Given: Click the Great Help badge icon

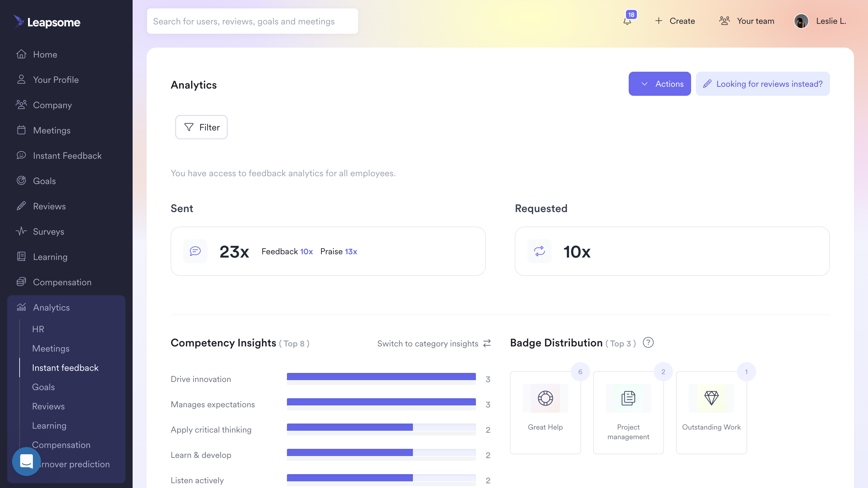Looking at the screenshot, I should (545, 398).
